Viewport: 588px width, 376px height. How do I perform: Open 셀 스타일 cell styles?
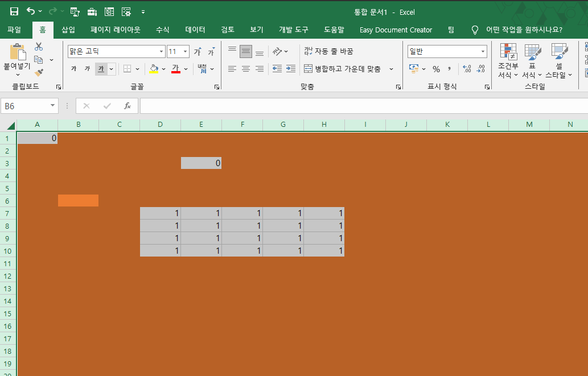point(559,61)
